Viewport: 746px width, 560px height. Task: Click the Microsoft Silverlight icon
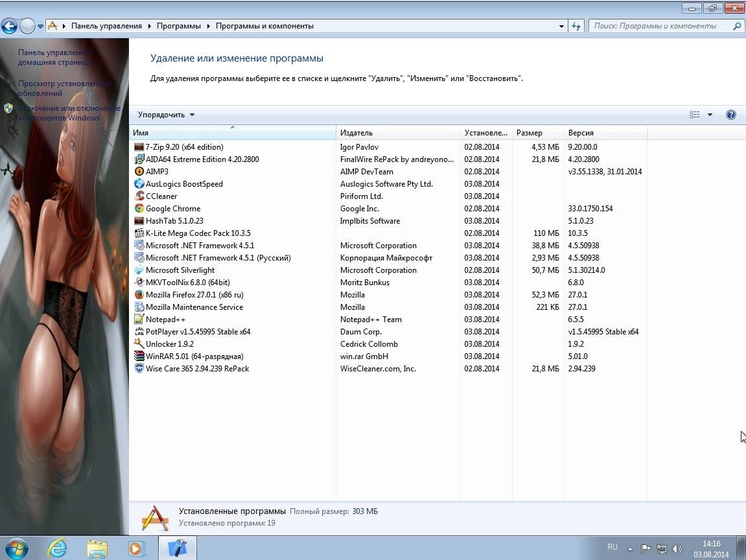139,270
